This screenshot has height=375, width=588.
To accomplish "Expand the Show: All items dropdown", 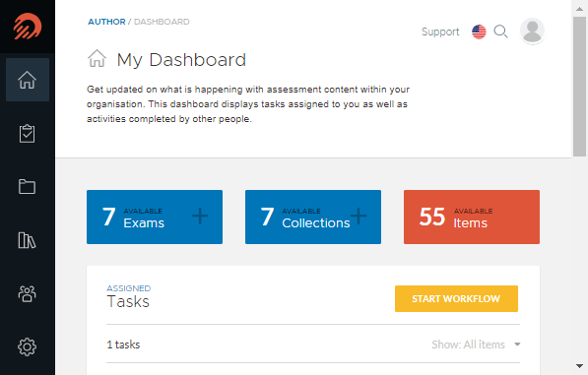I will (476, 344).
